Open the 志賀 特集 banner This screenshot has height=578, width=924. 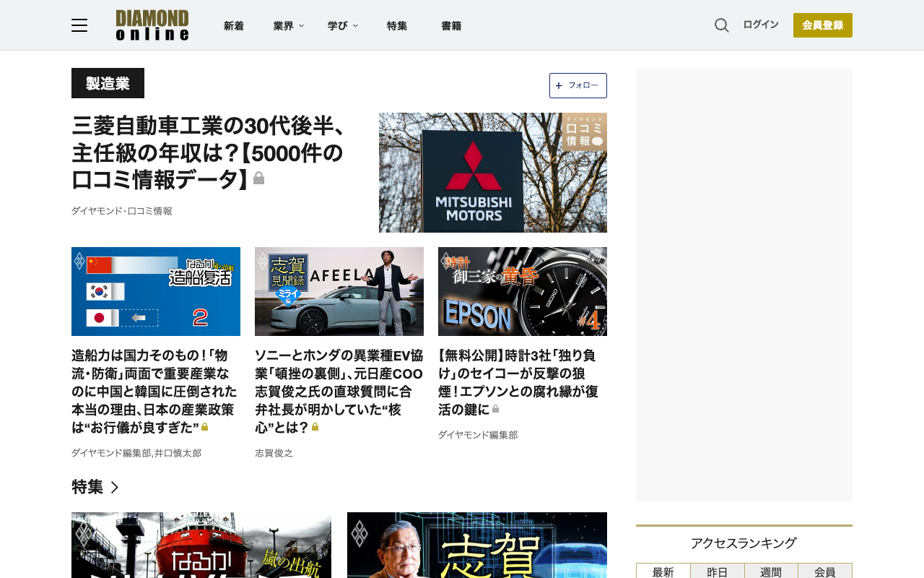pyautogui.click(x=477, y=545)
